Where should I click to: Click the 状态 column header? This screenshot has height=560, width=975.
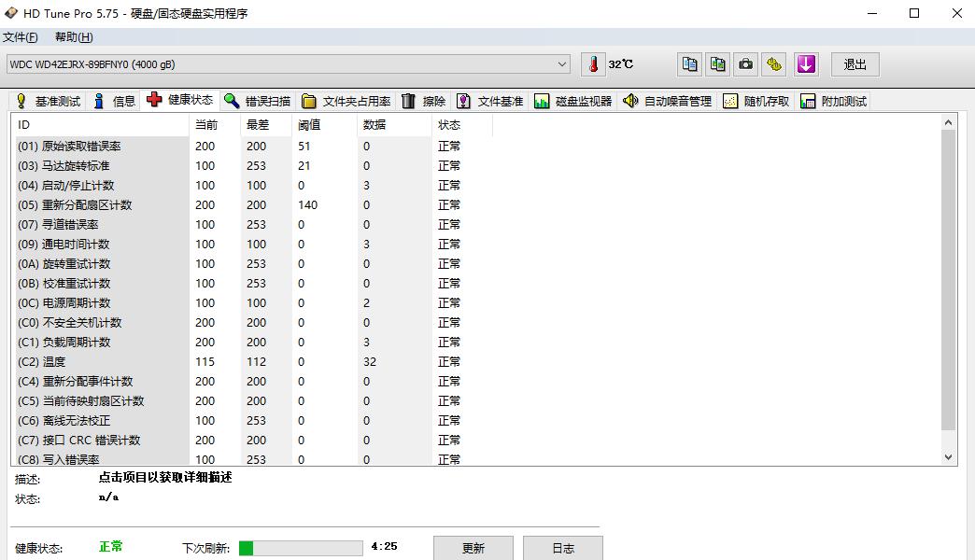pyautogui.click(x=461, y=125)
